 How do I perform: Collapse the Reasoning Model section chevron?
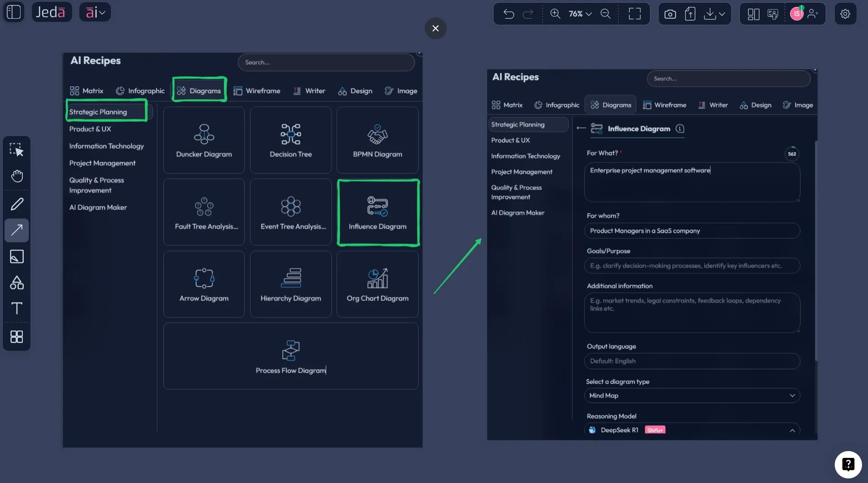click(x=792, y=430)
